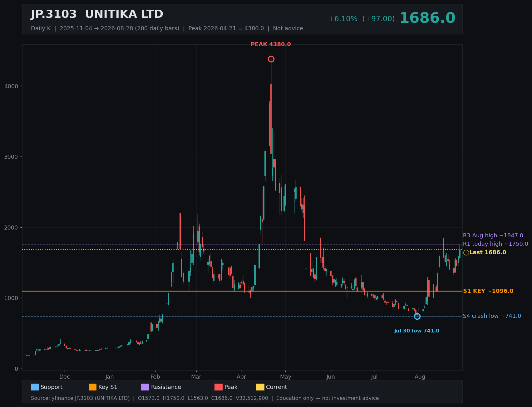The image size is (532, 407).
Task: Click 'Source: yfinance JP.3103 (UNITIKA LTD)' footer text
Action: point(80,398)
